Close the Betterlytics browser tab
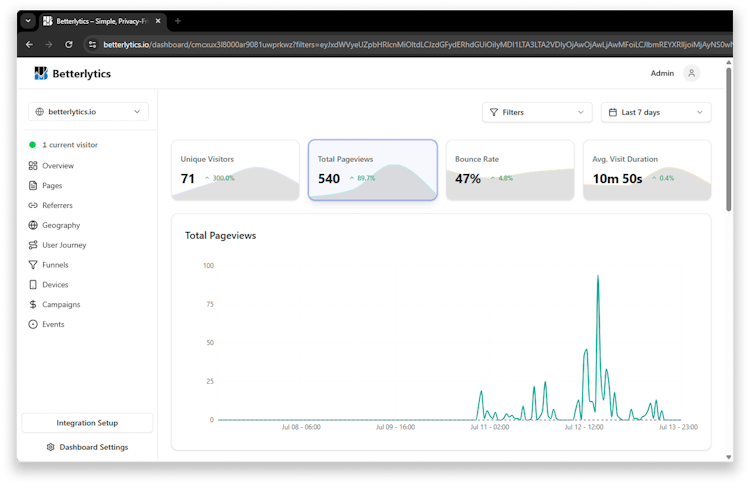Screen dimensions: 750x485 pos(158,21)
